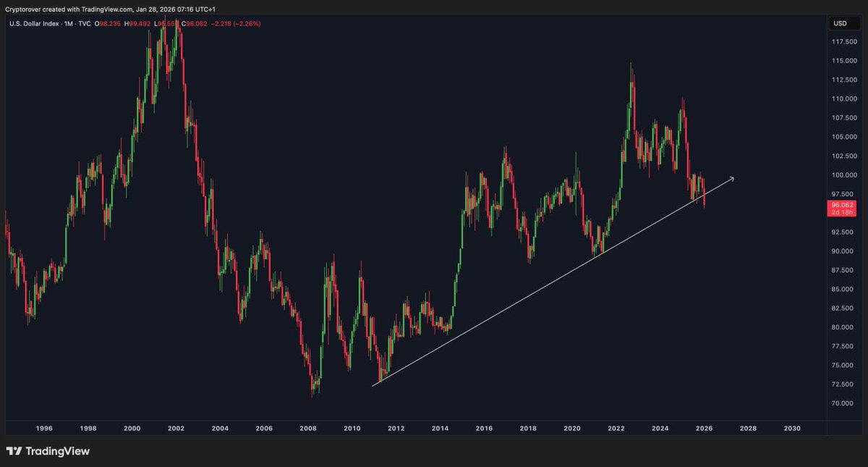Click the 1998 time axis label

tap(88, 429)
